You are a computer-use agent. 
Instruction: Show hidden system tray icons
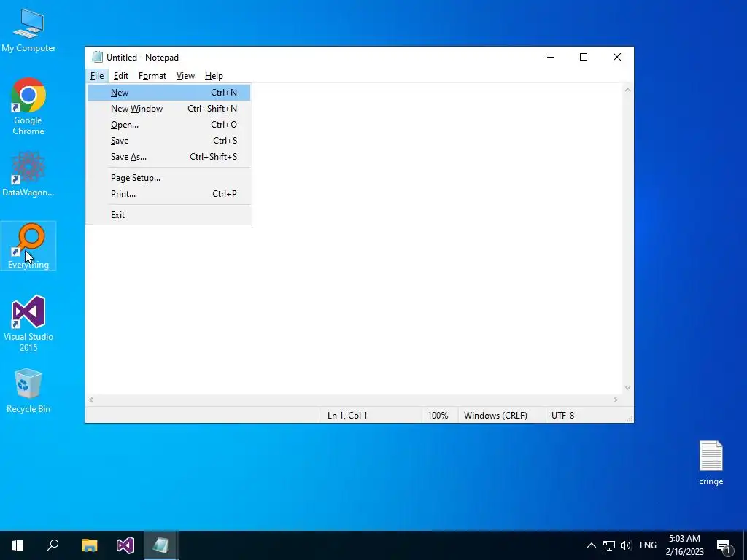(591, 545)
